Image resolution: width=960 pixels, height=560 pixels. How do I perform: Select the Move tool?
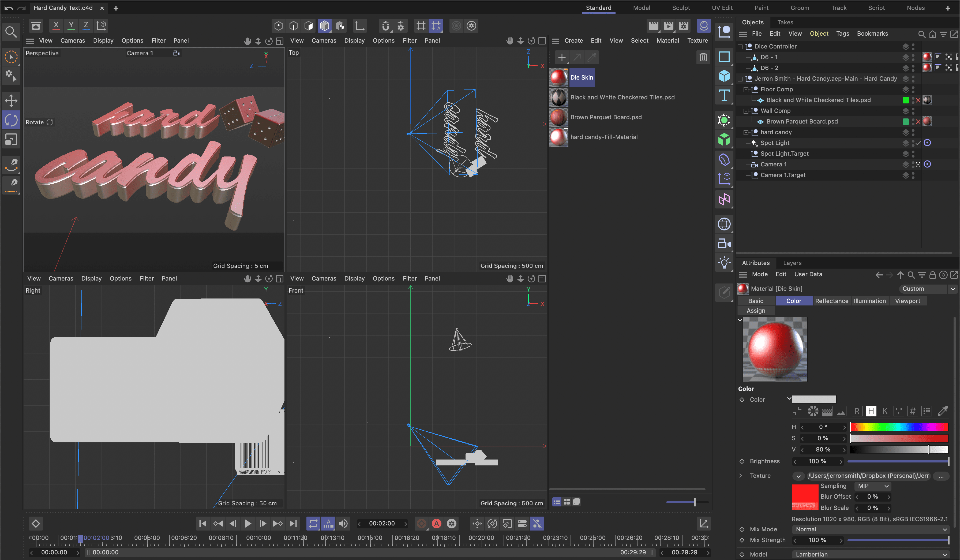coord(11,100)
